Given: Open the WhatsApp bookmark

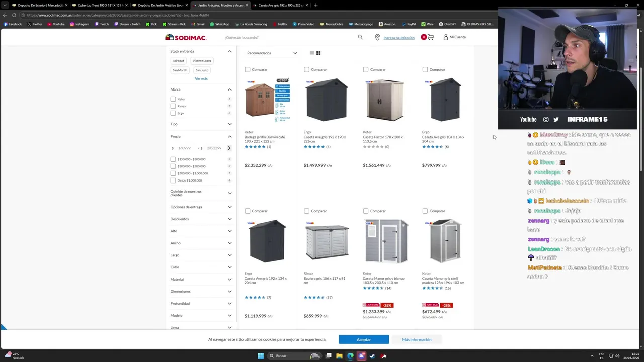Looking at the screenshot, I should tap(220, 24).
